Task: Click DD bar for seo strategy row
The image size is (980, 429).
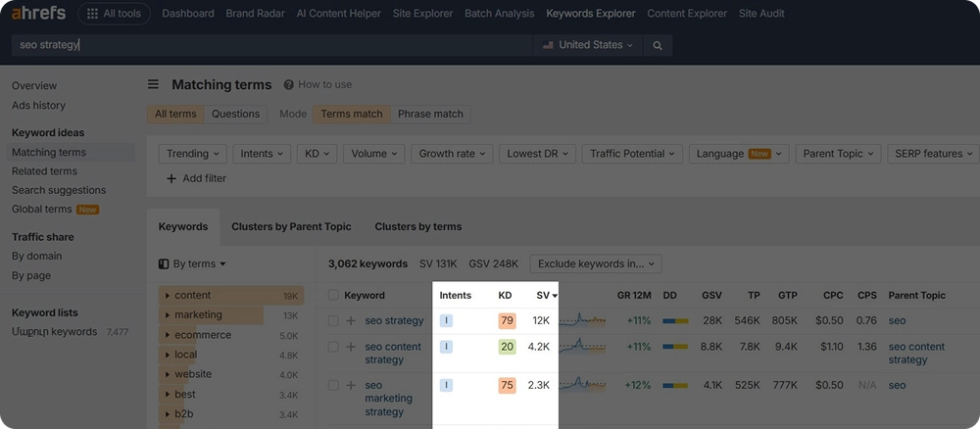Action: coord(675,321)
